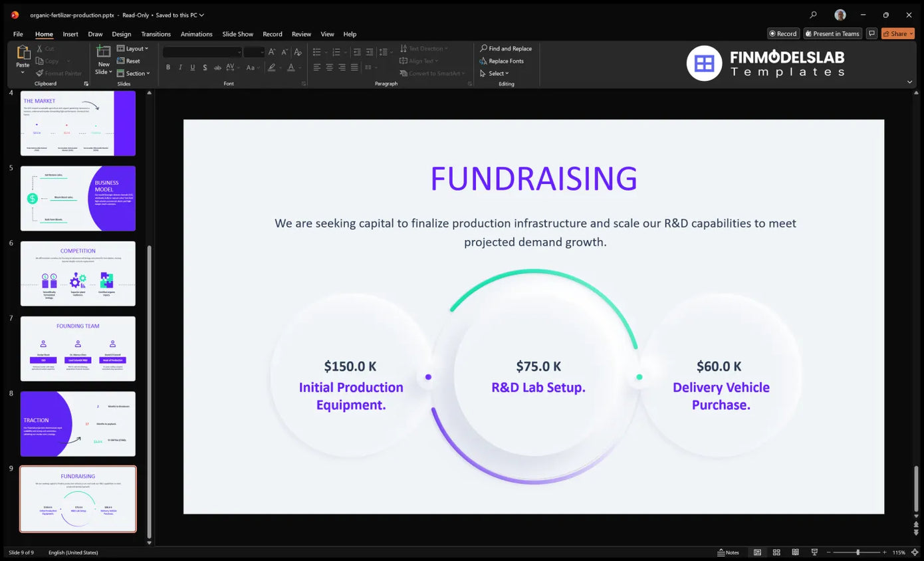This screenshot has width=924, height=561.
Task: Open the Align Text dropdown
Action: (417, 61)
